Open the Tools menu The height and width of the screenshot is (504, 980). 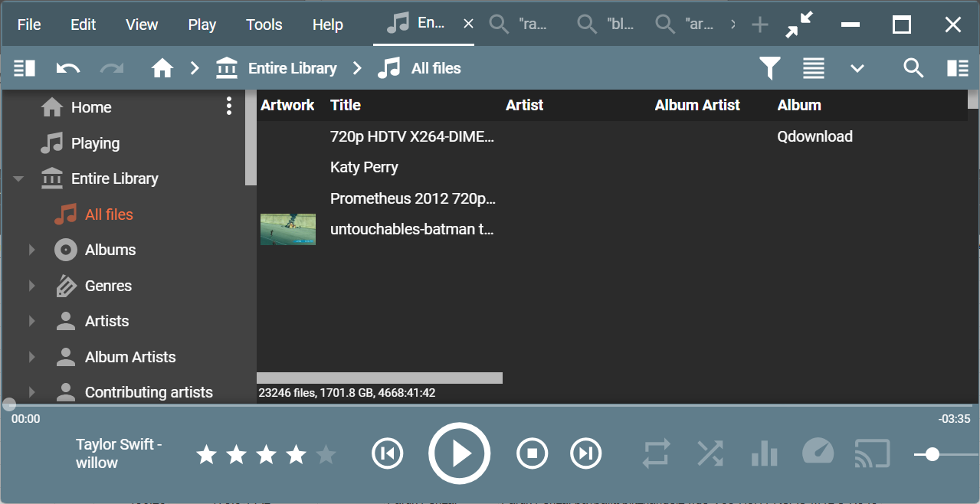coord(264,25)
